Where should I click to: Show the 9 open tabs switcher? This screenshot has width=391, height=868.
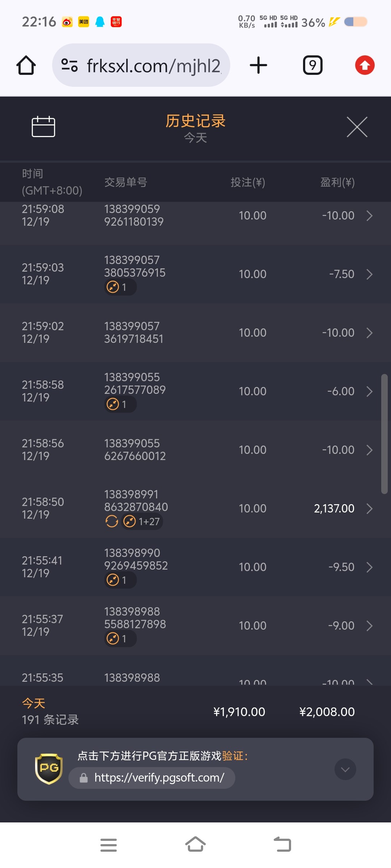tap(312, 65)
